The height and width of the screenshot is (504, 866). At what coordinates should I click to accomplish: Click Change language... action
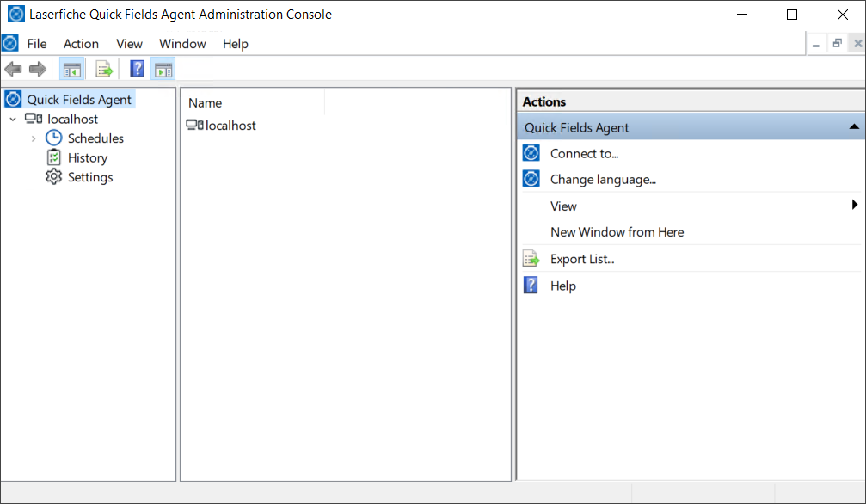[x=603, y=180]
